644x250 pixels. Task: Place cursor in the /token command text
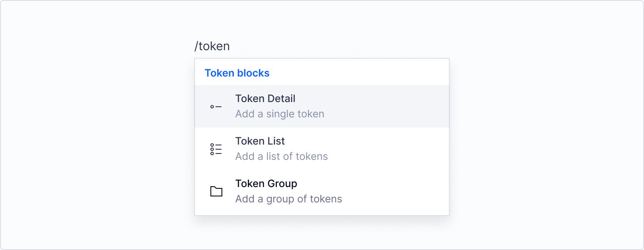point(212,46)
